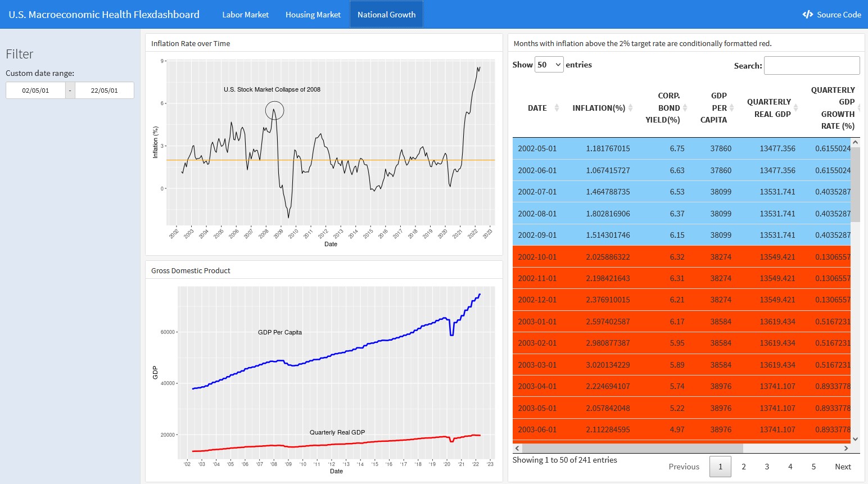Open the start date picker field

coord(35,91)
